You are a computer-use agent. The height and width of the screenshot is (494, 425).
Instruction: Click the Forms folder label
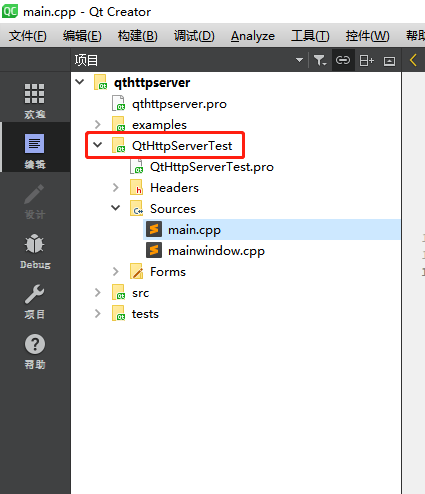pos(168,272)
